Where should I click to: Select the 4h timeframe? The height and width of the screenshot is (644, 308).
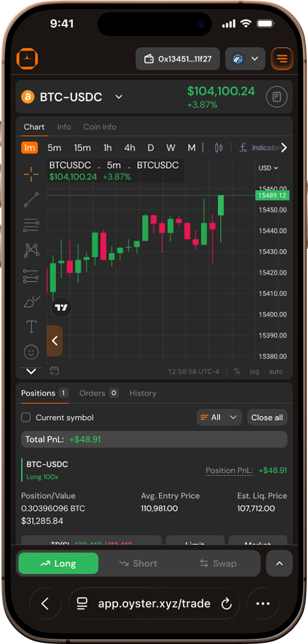coord(129,148)
